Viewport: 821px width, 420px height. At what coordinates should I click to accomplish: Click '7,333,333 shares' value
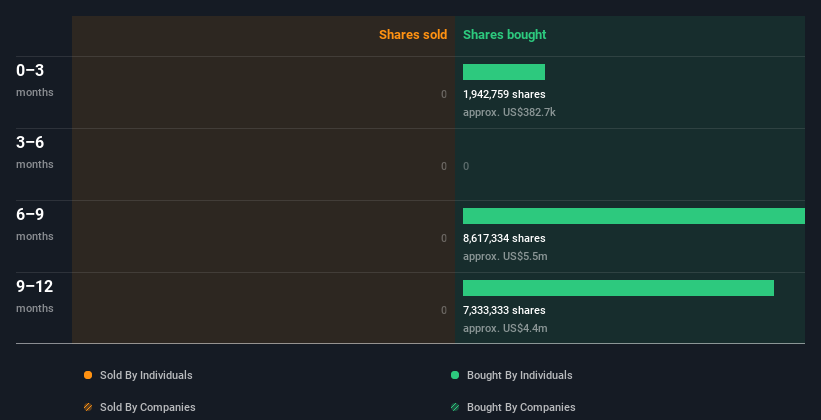pos(504,310)
